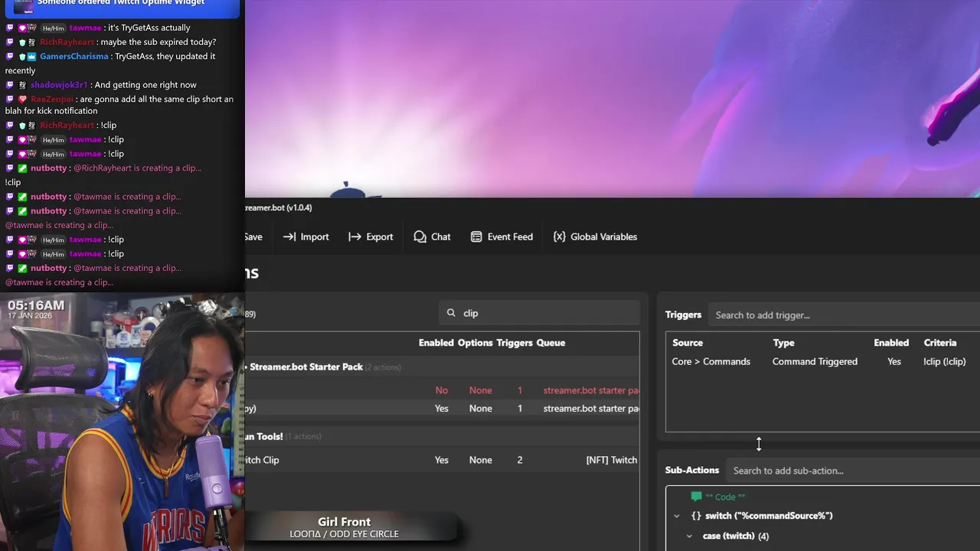The height and width of the screenshot is (551, 980).
Task: Collapse the case (twitch) (4) node
Action: coord(689,536)
